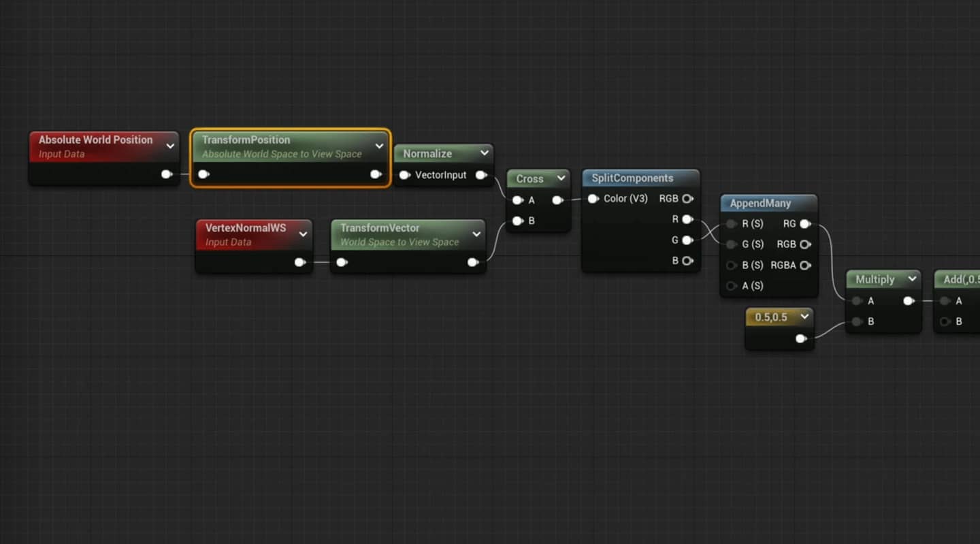
Task: Click 0.5,0.5 constant output pin
Action: coord(801,338)
